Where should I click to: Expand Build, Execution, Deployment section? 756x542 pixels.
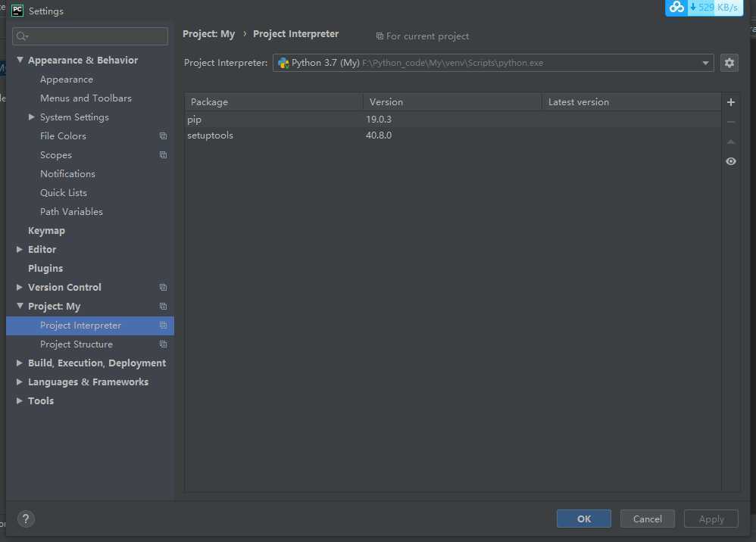tap(19, 363)
